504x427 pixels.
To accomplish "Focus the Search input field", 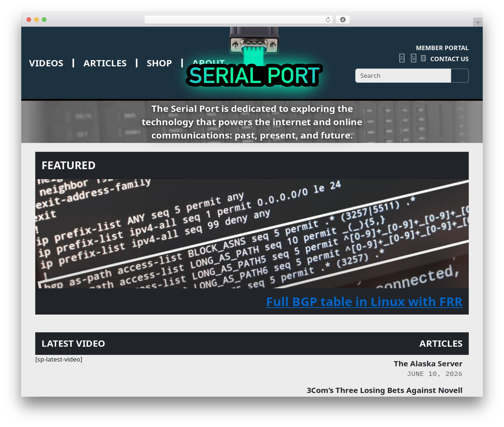I will (x=403, y=76).
